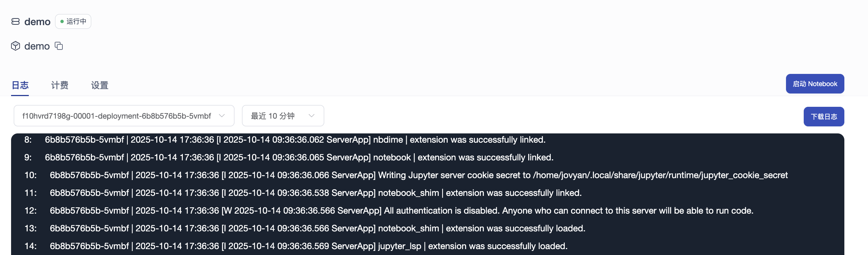Click log line 9 about notebook extension linked

(299, 157)
